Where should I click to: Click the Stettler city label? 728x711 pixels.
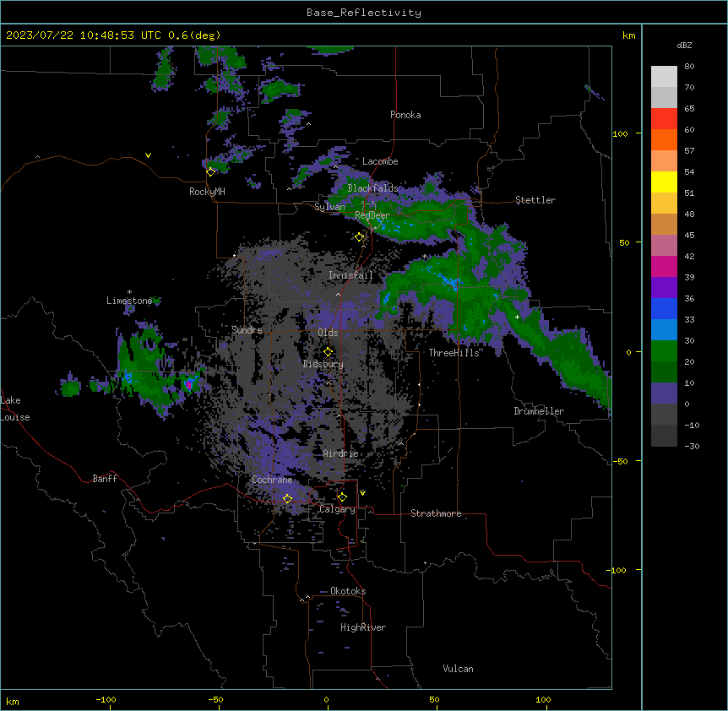click(535, 200)
